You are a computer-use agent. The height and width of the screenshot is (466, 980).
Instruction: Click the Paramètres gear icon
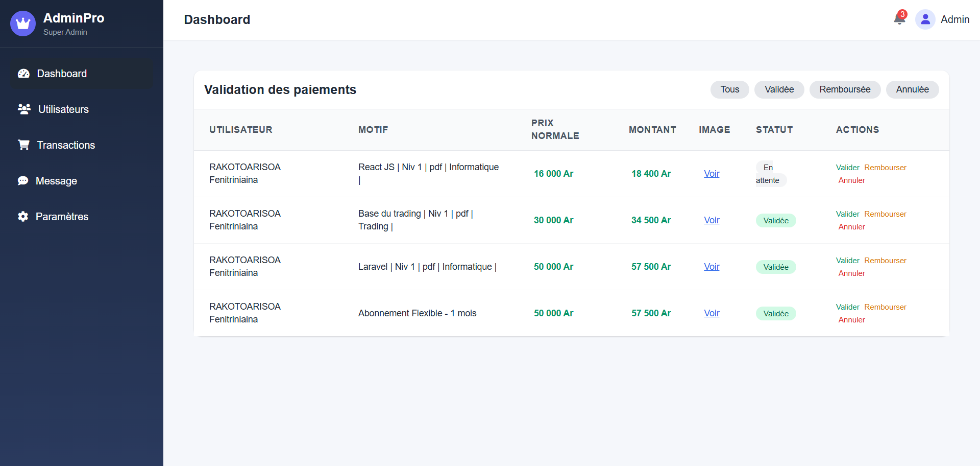point(23,217)
